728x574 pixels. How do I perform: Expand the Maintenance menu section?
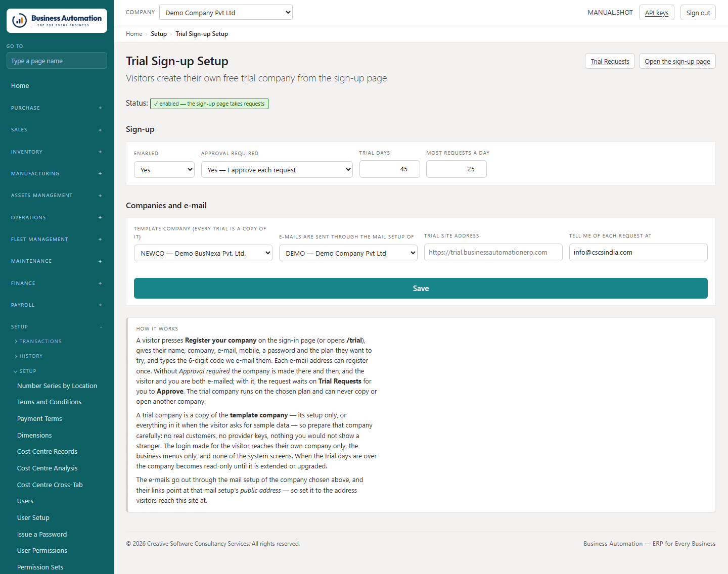click(x=57, y=261)
